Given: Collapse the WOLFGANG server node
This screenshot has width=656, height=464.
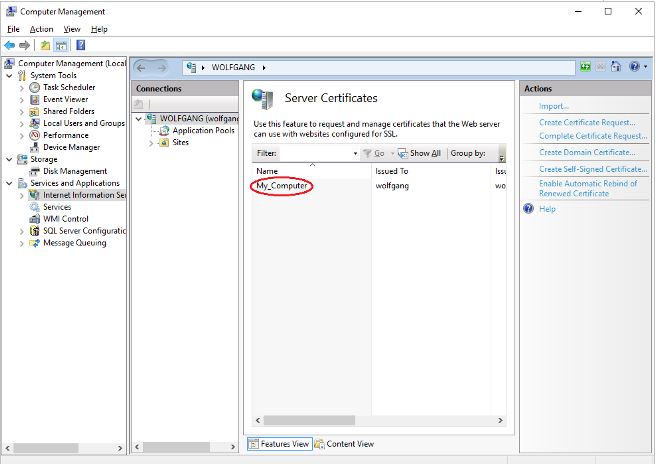Looking at the screenshot, I should [138, 119].
